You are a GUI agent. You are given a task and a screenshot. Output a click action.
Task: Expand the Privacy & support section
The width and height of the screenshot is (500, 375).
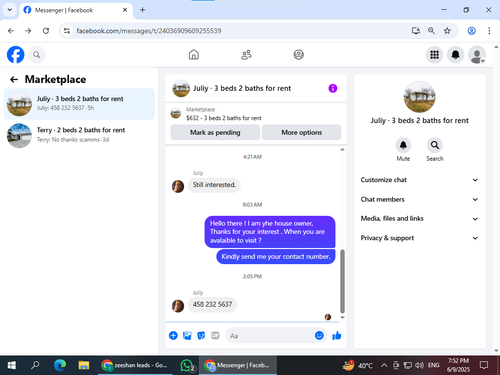coord(419,238)
